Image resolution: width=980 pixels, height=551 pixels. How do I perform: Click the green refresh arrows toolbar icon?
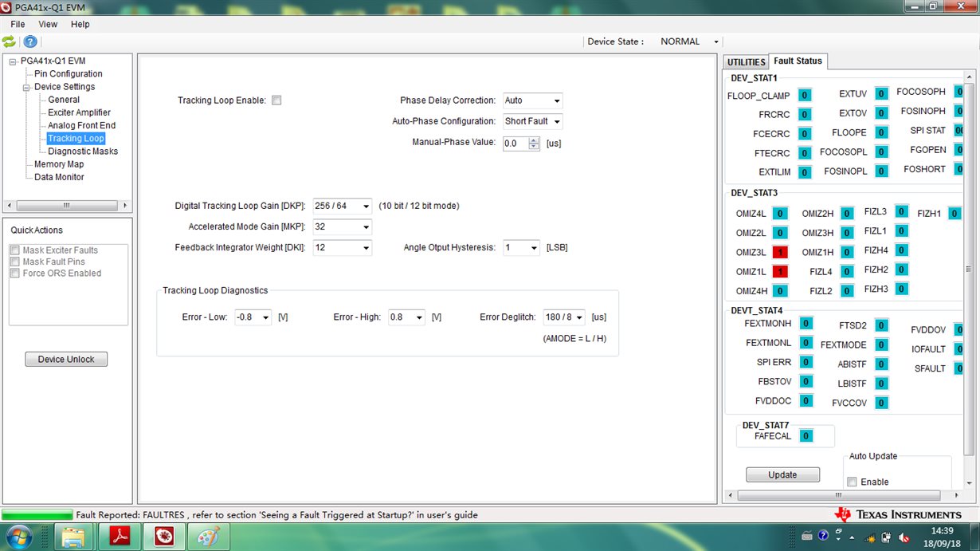[9, 41]
